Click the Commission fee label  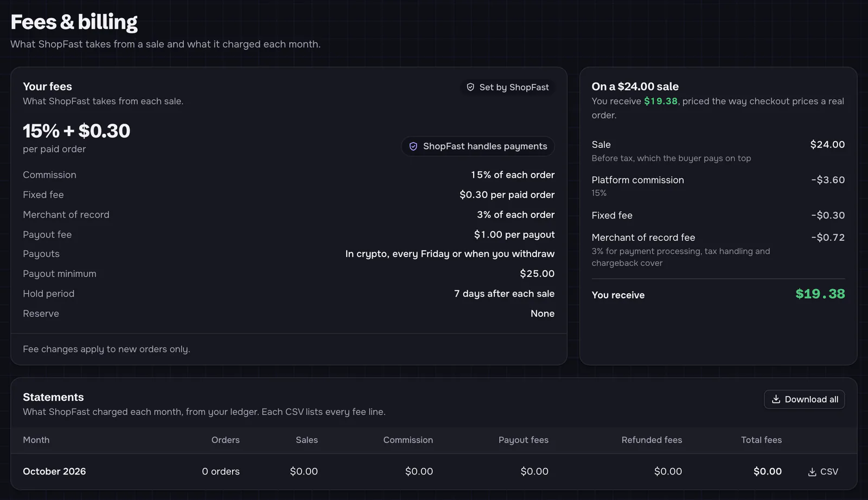49,175
